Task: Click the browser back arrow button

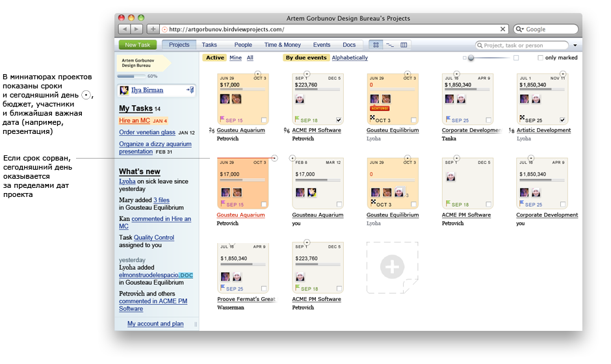Action: (124, 29)
